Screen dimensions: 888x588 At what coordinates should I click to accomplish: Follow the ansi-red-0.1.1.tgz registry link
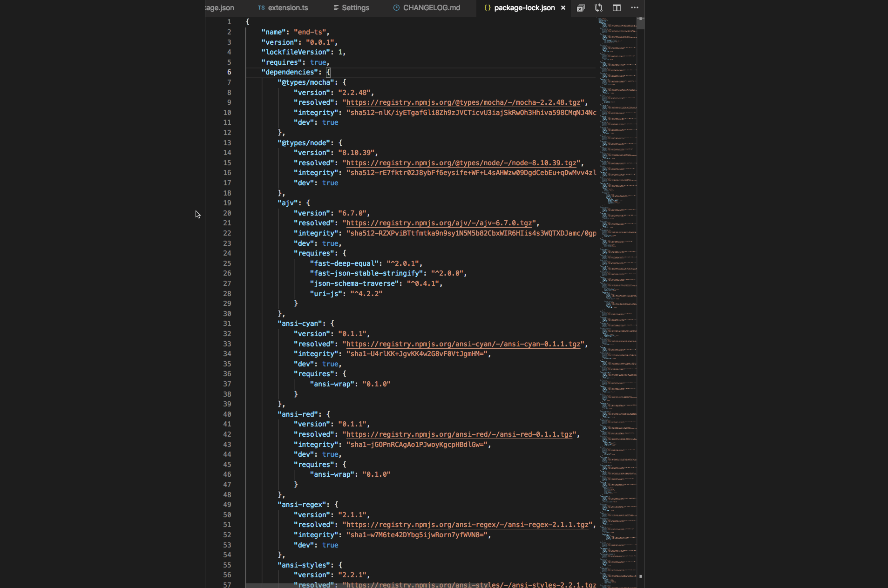click(459, 434)
